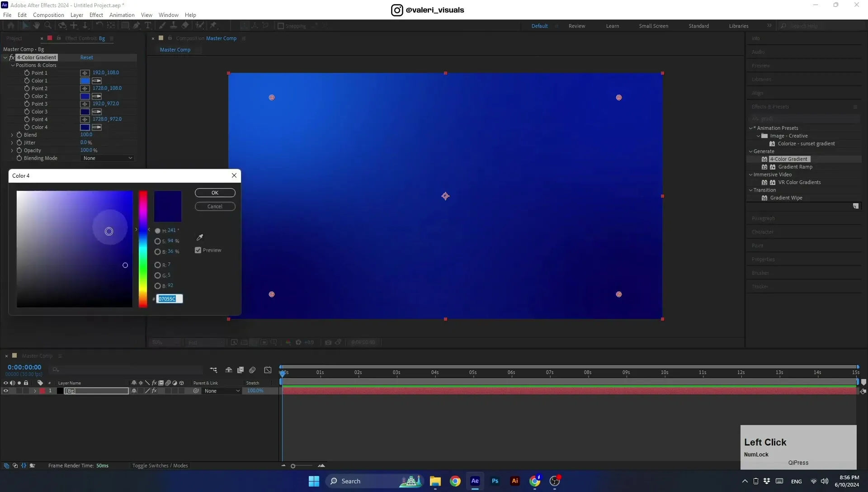
Task: Click Toggle Switches / Modes
Action: pos(160,466)
